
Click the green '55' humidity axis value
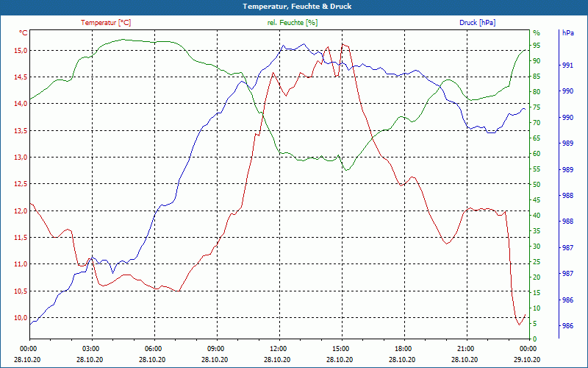coord(537,169)
